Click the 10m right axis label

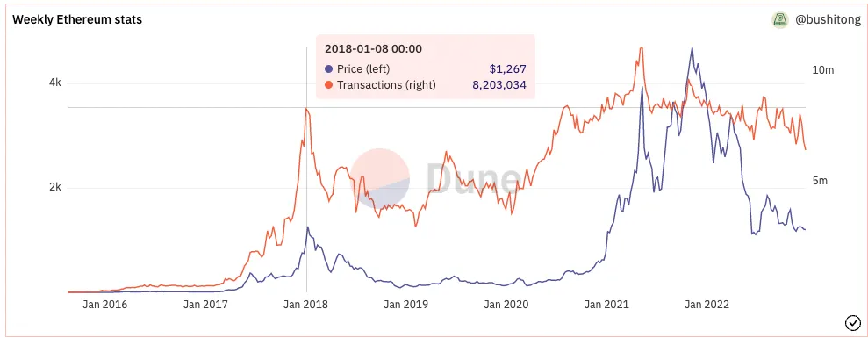[822, 70]
